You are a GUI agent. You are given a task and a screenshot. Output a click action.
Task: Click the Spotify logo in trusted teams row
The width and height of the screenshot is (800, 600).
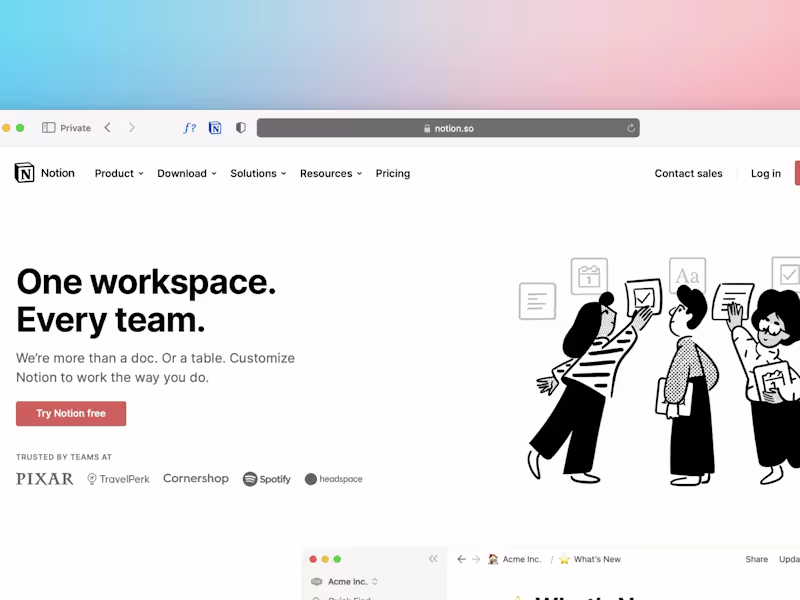(266, 479)
